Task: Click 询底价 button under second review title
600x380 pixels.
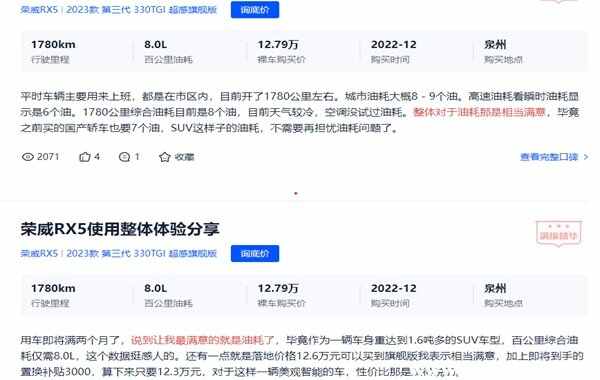Action: (255, 253)
